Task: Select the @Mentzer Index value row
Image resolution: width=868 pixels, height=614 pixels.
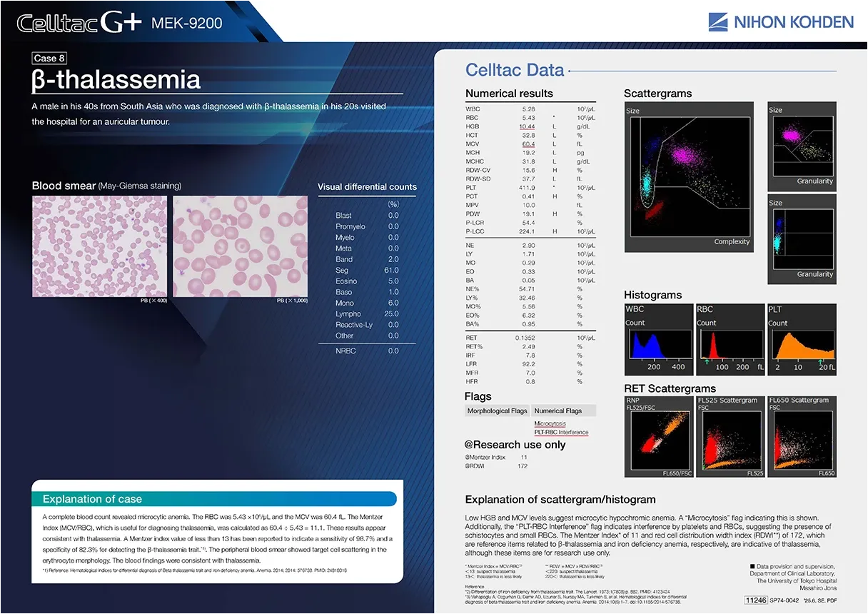Action: tap(496, 457)
